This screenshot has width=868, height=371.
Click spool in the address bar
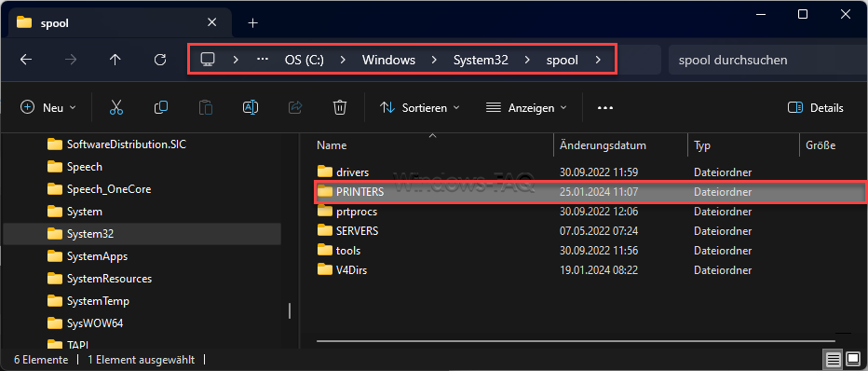562,60
